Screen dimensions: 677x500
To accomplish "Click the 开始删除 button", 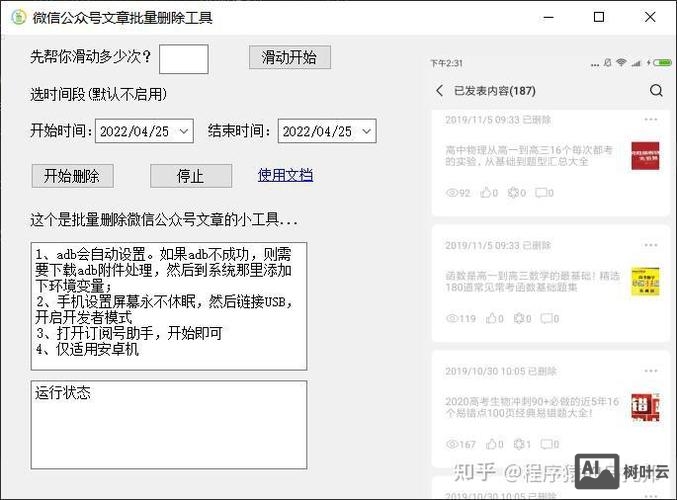I will pyautogui.click(x=73, y=176).
